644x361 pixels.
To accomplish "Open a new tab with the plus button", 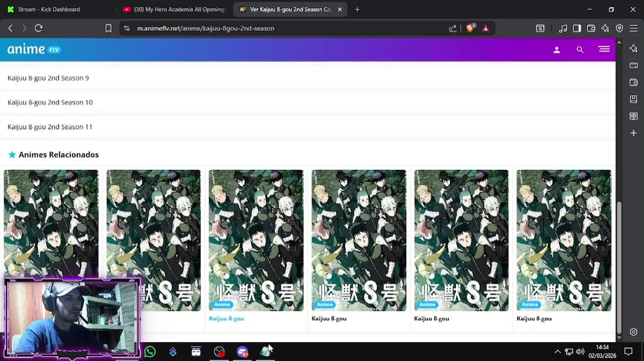I will [x=357, y=9].
